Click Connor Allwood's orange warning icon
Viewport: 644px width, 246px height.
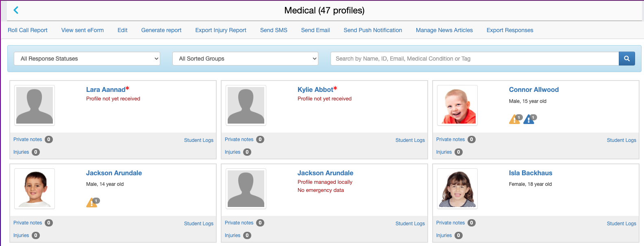[514, 120]
